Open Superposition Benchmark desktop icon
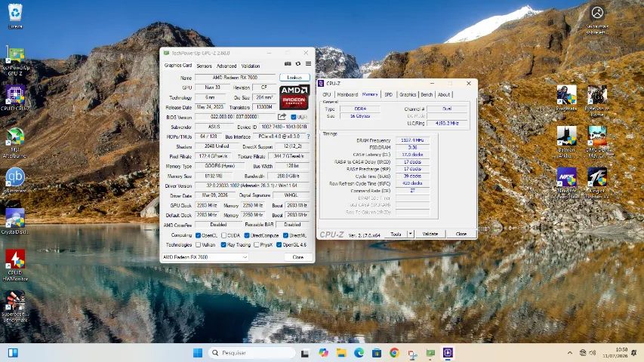The width and height of the screenshot is (644, 362). point(15,306)
